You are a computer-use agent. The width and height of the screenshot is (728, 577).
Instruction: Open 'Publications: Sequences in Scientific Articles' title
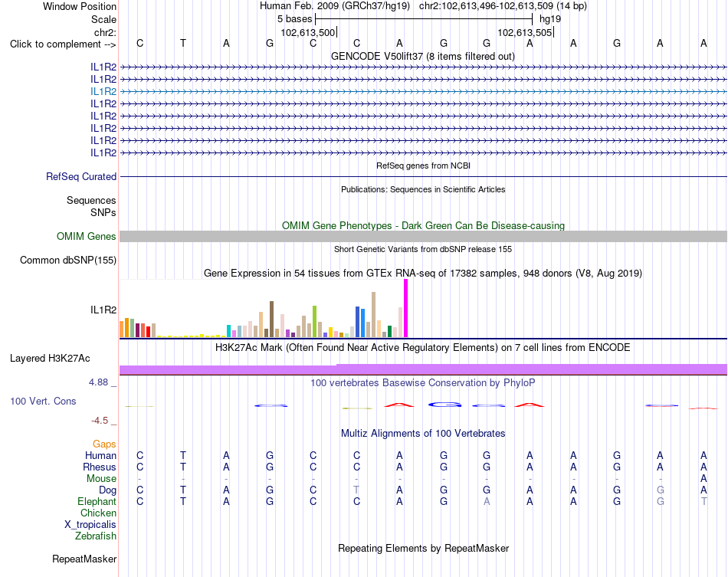point(423,189)
